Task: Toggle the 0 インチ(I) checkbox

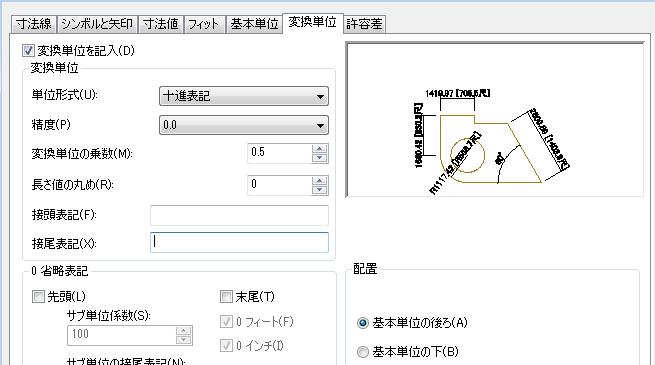Action: pos(226,346)
